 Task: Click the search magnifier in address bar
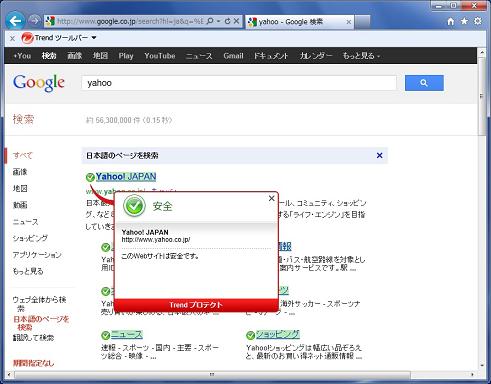(x=210, y=21)
